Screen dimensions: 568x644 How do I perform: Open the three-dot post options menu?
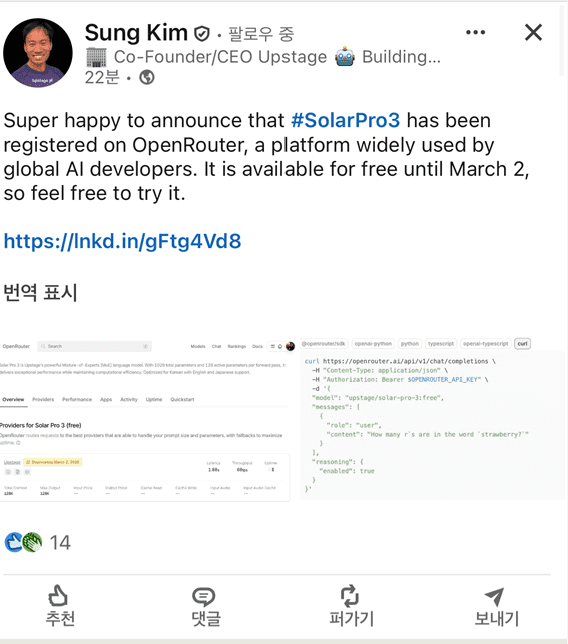[475, 32]
